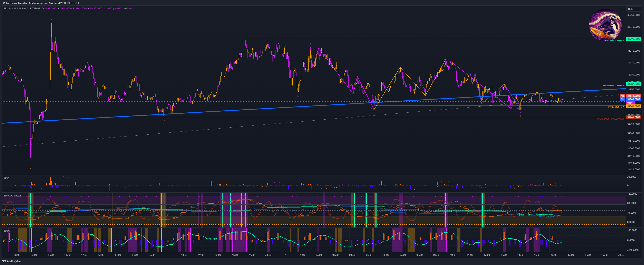Click the 01:41 countdown timer label

(630, 103)
